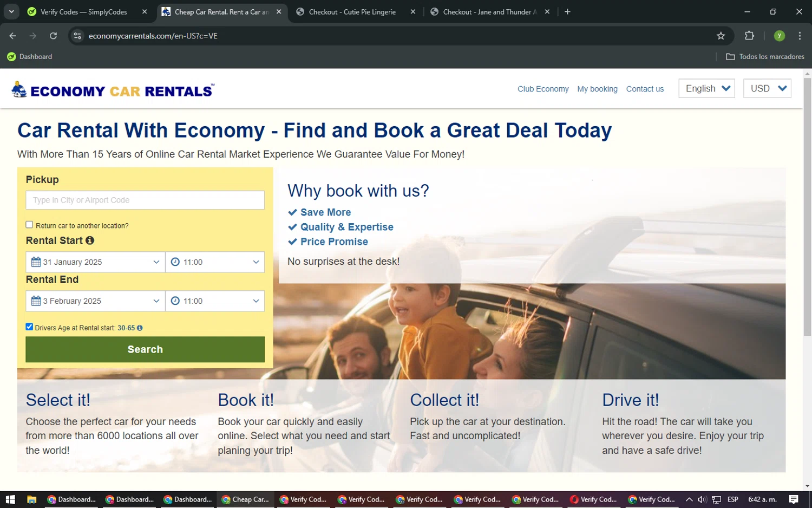Open the Club Economy link

coord(543,89)
